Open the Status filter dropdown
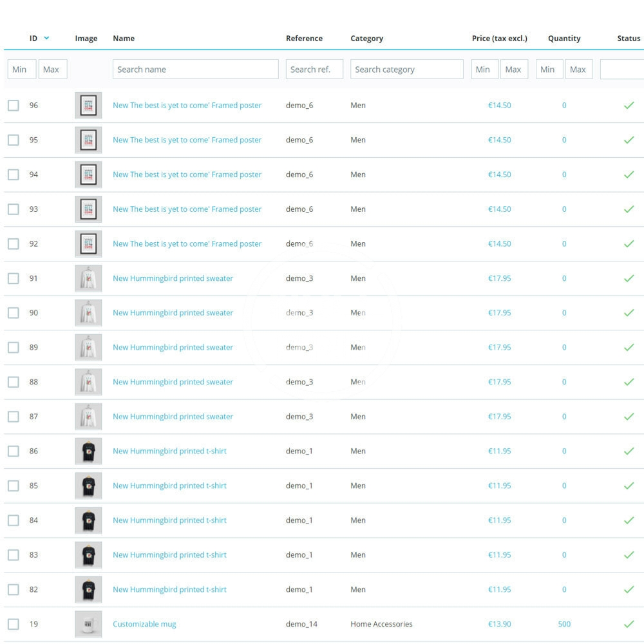 [x=621, y=70]
